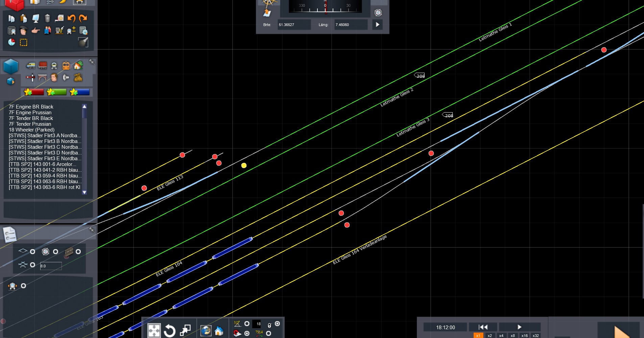644x338 pixels.
Task: Click the go-to coordinates arrow button
Action: 378,25
